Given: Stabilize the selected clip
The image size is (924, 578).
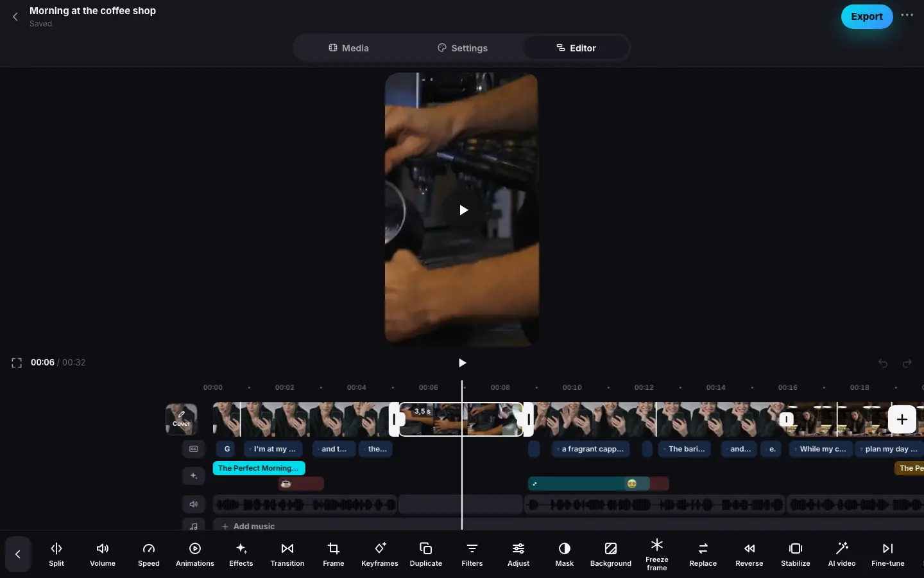Looking at the screenshot, I should coord(796,554).
